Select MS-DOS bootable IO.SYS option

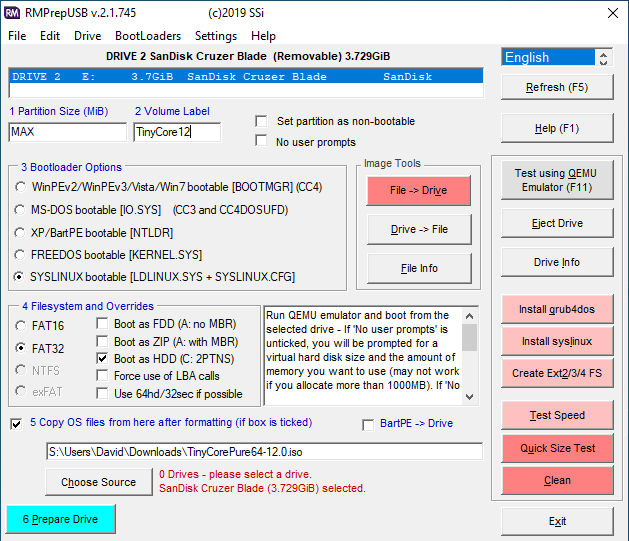(x=20, y=210)
